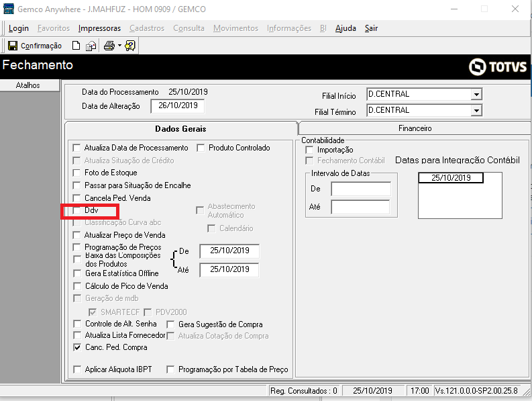Image resolution: width=532 pixels, height=401 pixels.
Task: Enable Foto de Estoque checkbox
Action: (76, 173)
